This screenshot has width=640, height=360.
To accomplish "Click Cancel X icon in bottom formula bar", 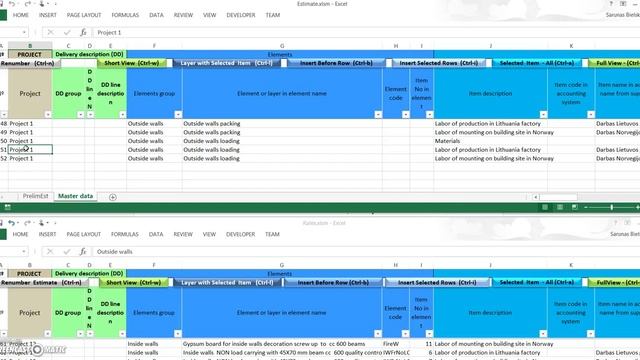I will pos(50,251).
